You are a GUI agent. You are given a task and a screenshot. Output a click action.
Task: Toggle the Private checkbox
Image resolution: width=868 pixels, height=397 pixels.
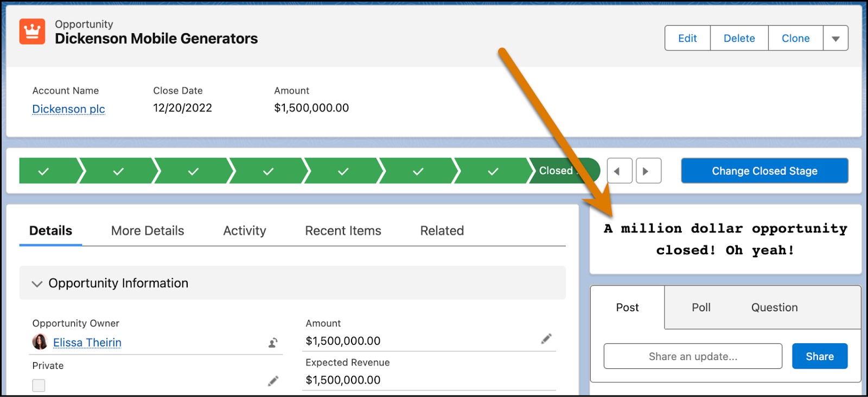coord(39,386)
